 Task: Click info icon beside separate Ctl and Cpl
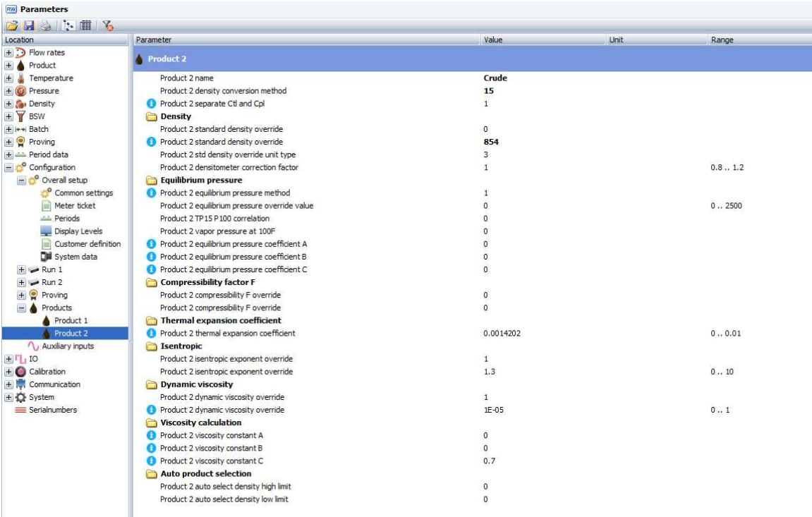[151, 104]
